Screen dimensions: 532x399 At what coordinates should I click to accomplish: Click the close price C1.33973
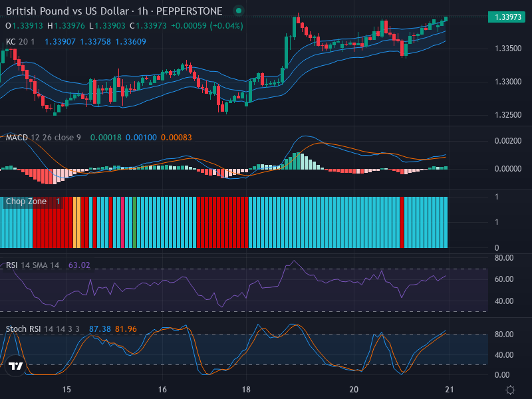tap(148, 26)
